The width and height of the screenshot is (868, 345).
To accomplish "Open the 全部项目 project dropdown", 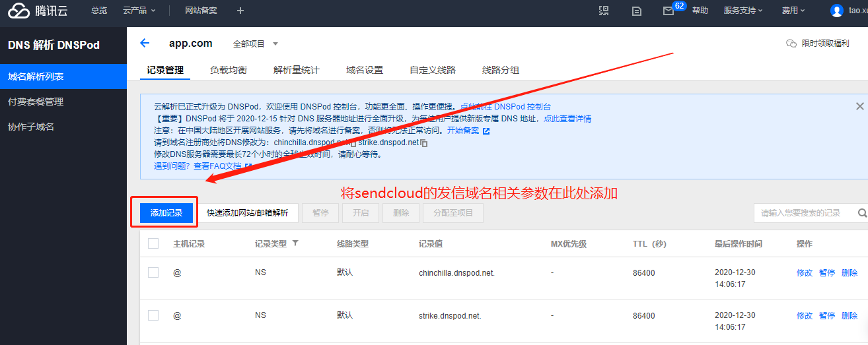I will coord(256,44).
